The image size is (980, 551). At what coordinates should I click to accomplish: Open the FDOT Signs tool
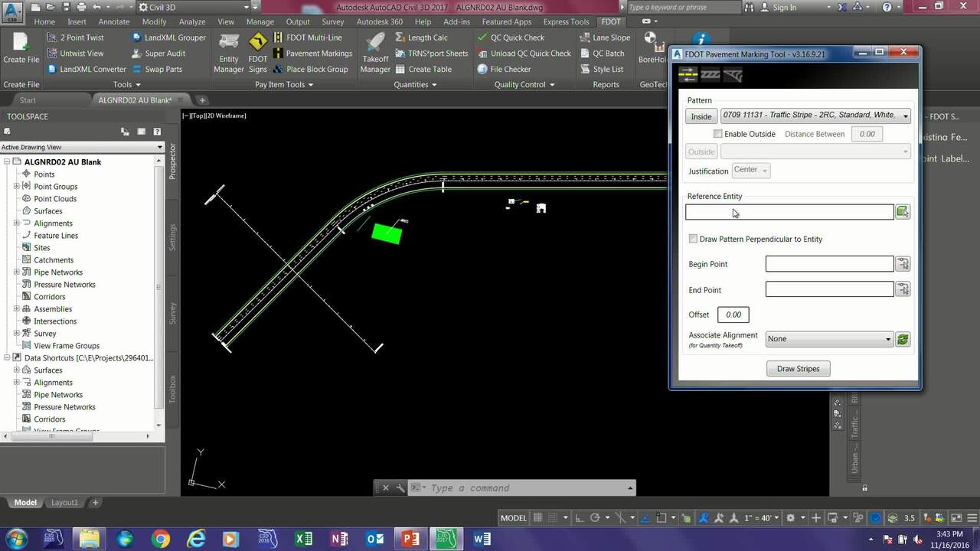(x=258, y=53)
